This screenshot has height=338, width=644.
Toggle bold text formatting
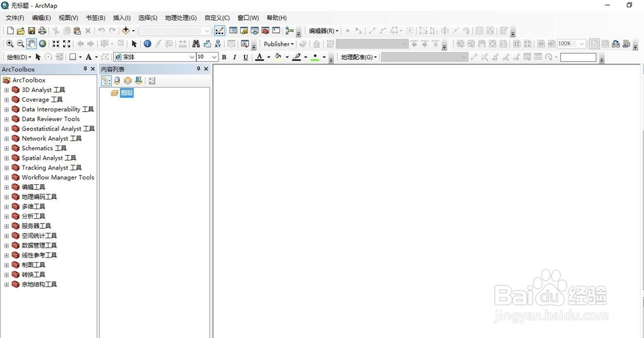[224, 57]
